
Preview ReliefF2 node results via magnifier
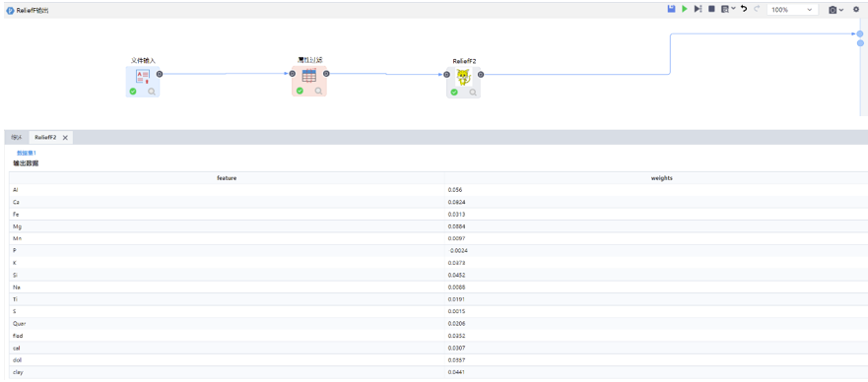(473, 93)
